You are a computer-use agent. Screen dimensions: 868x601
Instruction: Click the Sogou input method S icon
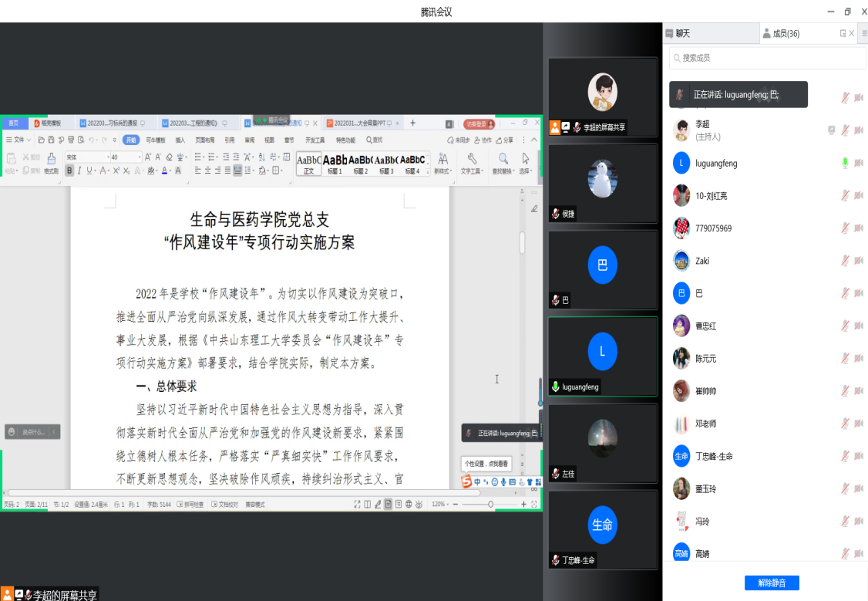click(x=466, y=481)
